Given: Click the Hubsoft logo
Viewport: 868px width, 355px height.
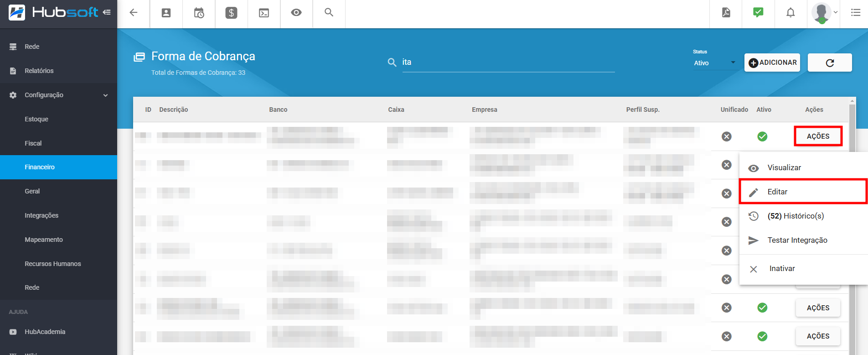Looking at the screenshot, I should pos(53,12).
